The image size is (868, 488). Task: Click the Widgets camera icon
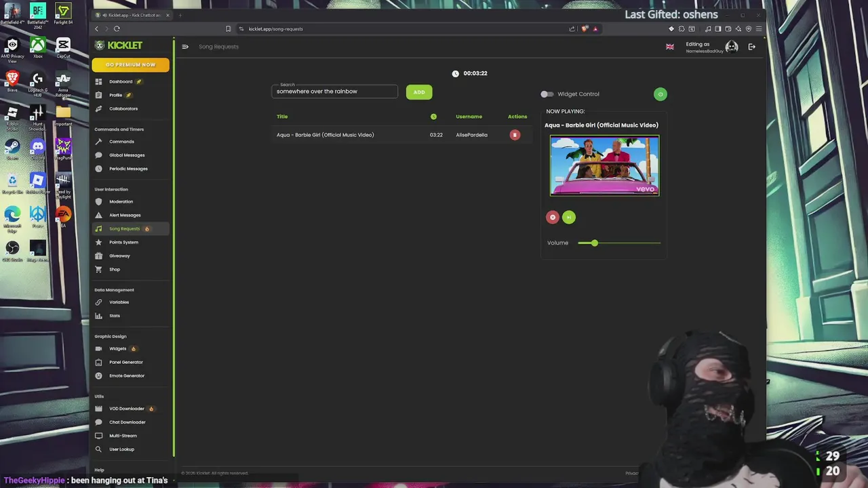(x=98, y=348)
